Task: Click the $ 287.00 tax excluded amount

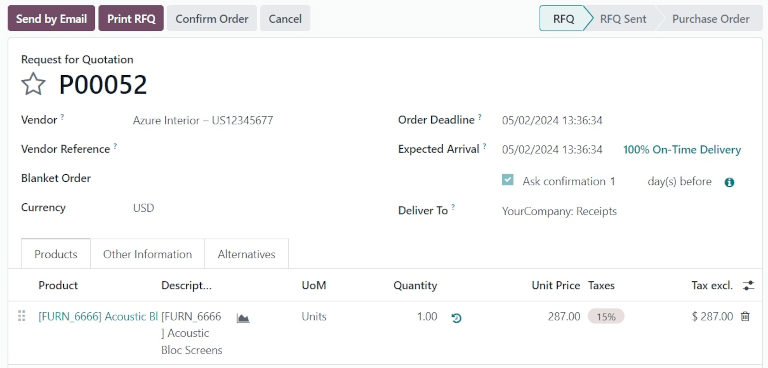Action: tap(713, 317)
